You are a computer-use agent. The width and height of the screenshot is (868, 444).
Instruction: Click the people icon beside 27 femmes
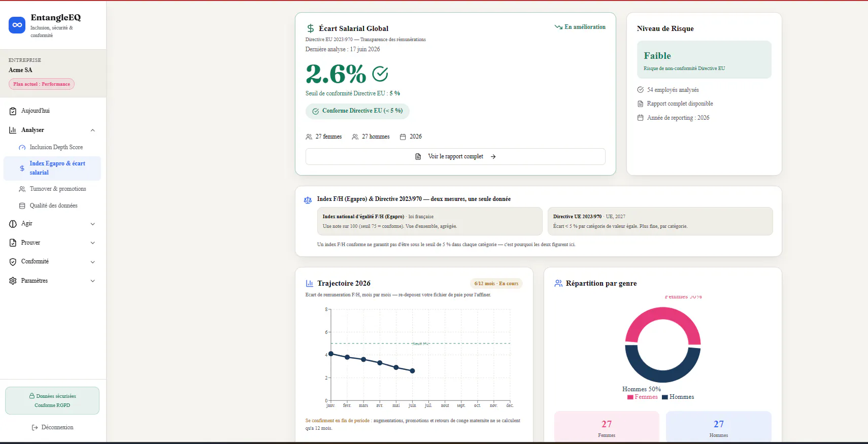tap(309, 137)
